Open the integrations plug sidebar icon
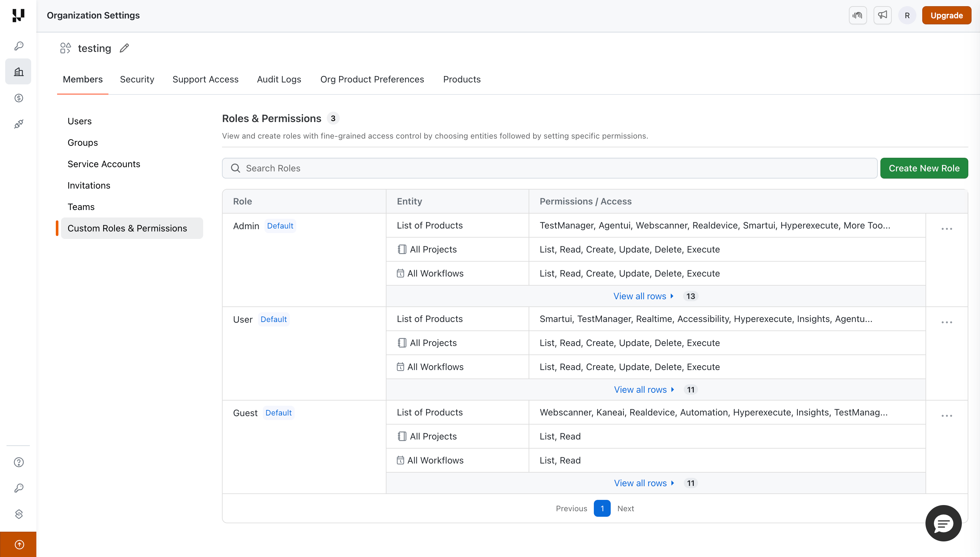 point(19,124)
